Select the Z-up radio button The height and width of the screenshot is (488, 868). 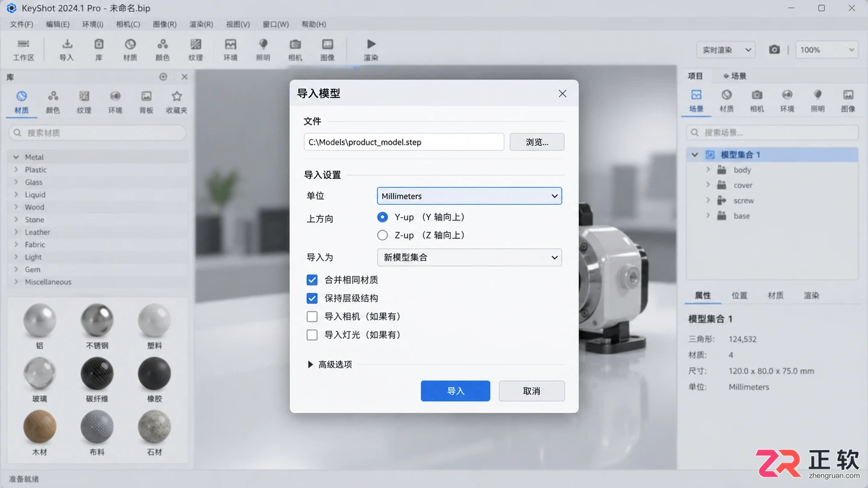tap(382, 235)
